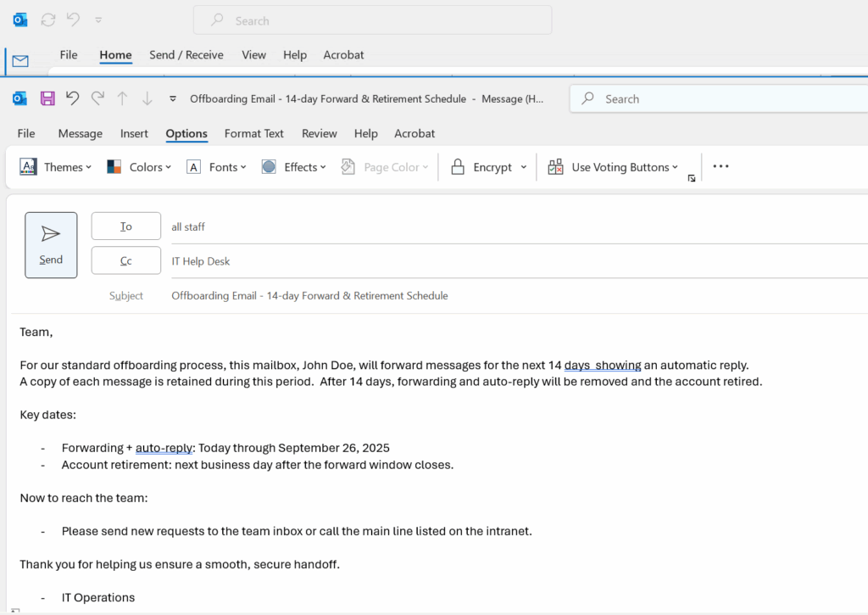The width and height of the screenshot is (868, 615).
Task: Open the Fonts dropdown
Action: click(216, 167)
